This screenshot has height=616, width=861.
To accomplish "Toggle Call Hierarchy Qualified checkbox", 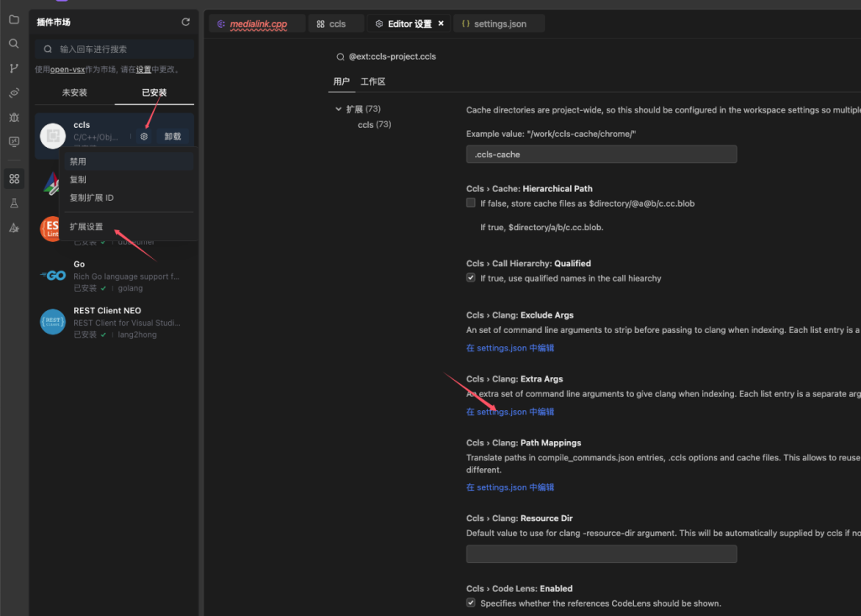I will point(471,278).
